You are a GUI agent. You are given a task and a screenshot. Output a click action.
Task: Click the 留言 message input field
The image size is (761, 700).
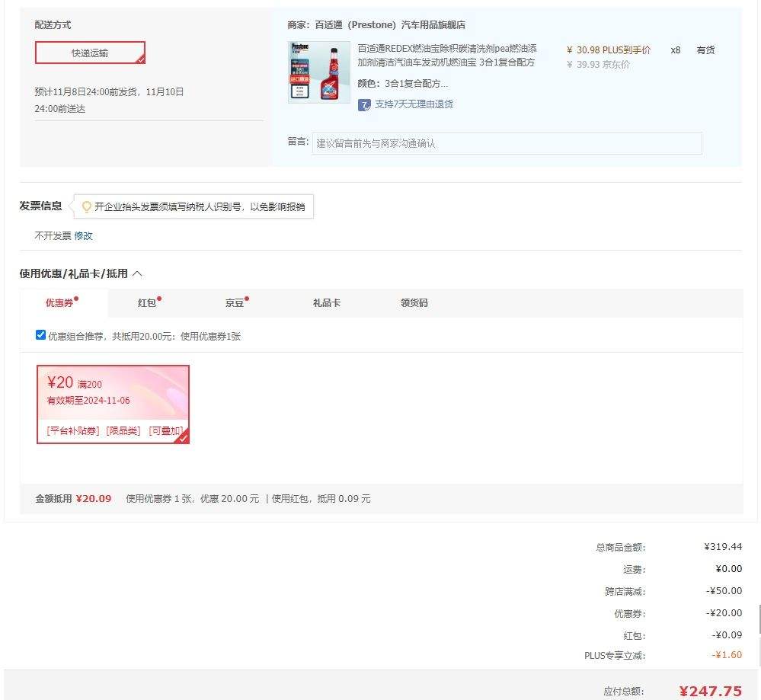click(507, 142)
